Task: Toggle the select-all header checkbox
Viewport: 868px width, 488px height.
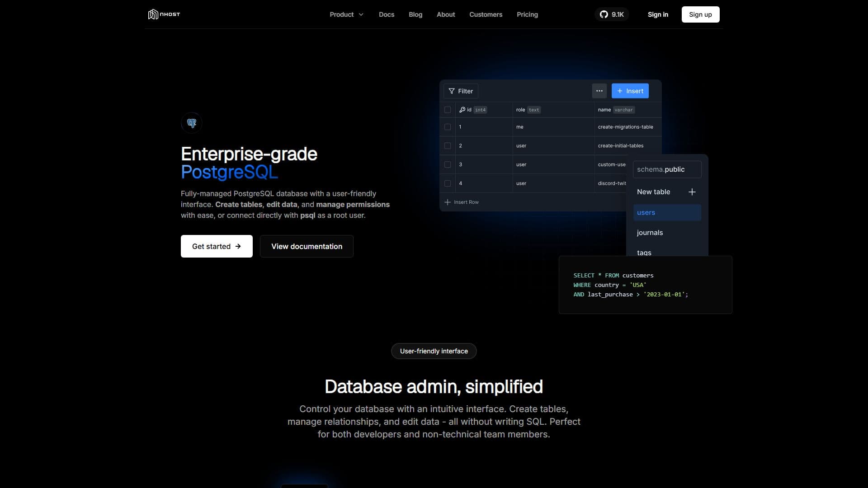Action: tap(448, 110)
